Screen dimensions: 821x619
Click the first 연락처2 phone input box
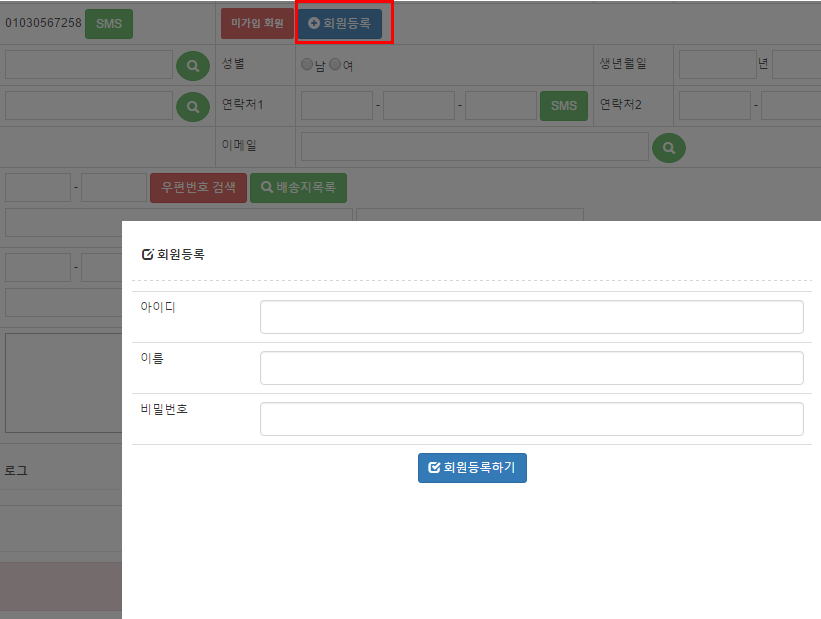pyautogui.click(x=714, y=105)
